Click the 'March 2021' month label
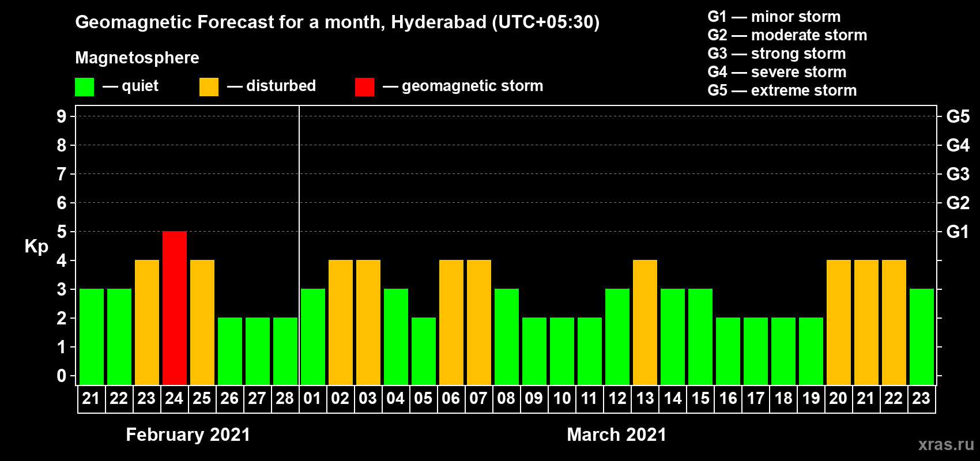Image resolution: width=980 pixels, height=461 pixels. click(616, 434)
